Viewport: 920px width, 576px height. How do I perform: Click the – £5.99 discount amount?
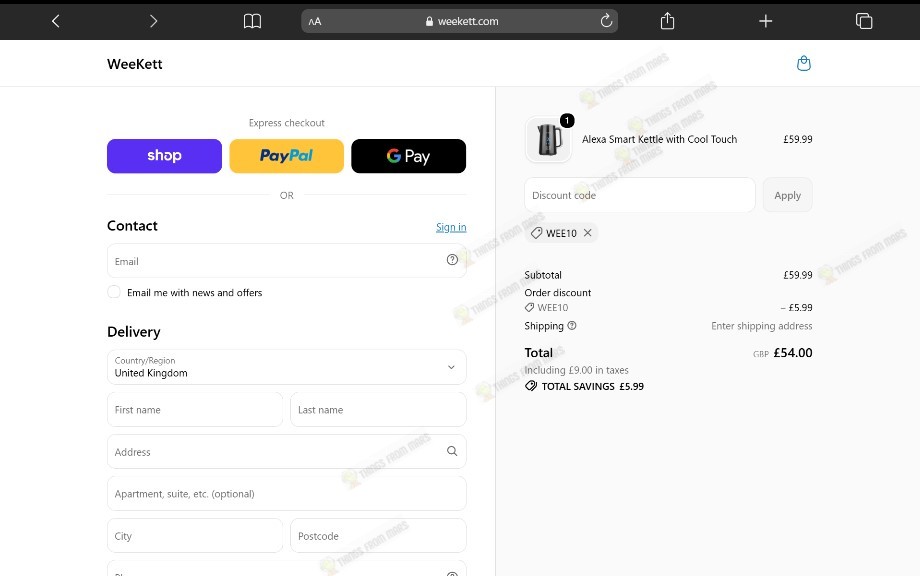pos(796,307)
